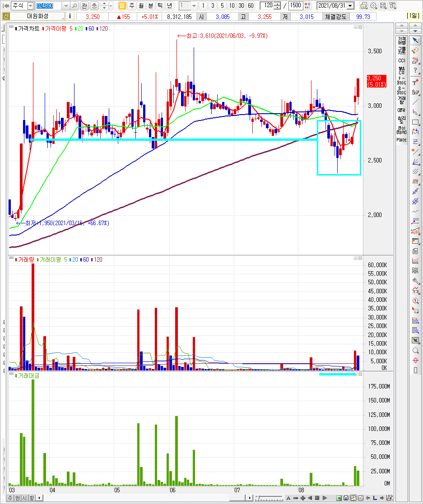Select the tick (틱) period toggle
The width and height of the screenshot is (423, 504).
160,5
